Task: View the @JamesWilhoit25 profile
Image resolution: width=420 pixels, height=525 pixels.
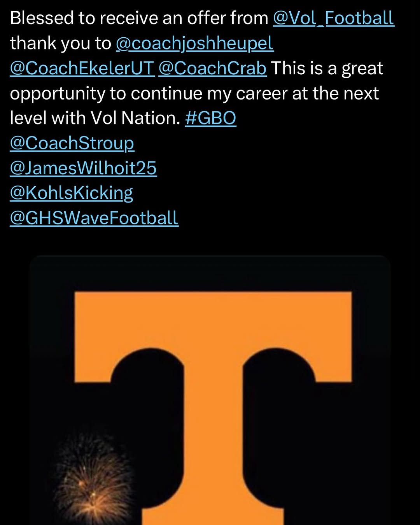Action: [83, 168]
